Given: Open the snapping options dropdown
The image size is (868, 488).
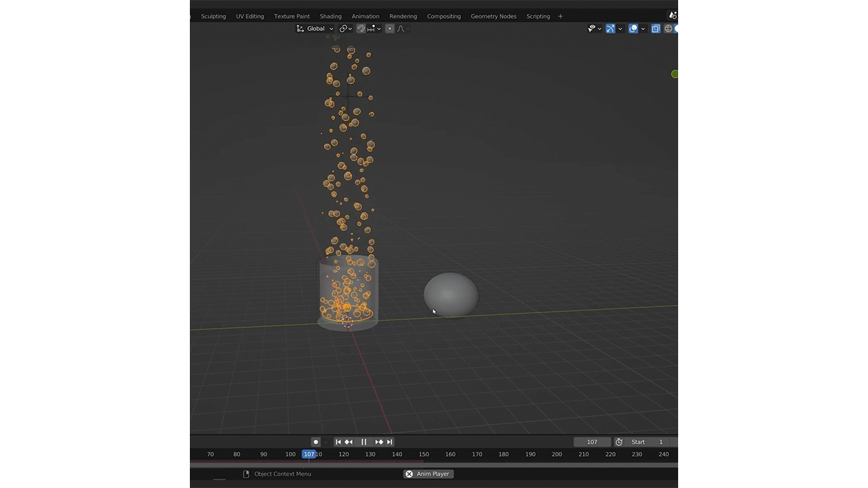Looking at the screenshot, I should 374,28.
